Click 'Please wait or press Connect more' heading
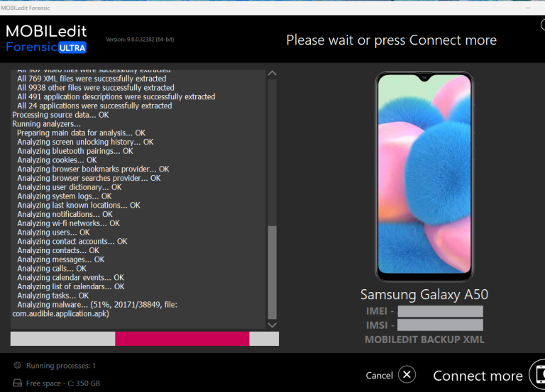The height and width of the screenshot is (392, 545). [392, 40]
